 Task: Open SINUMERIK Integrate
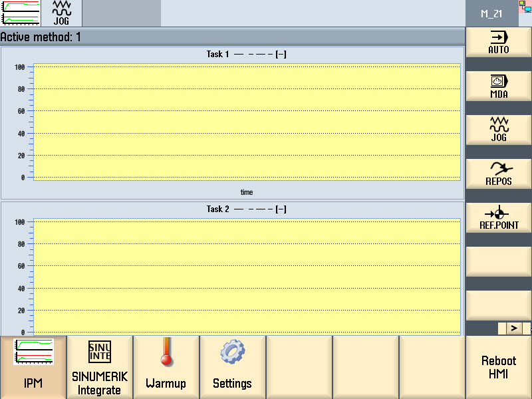point(99,368)
